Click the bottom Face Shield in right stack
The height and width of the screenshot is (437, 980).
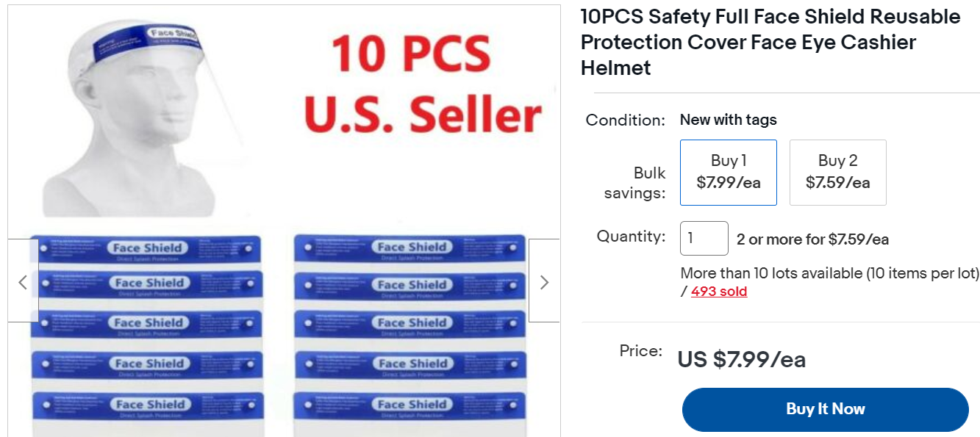point(411,405)
